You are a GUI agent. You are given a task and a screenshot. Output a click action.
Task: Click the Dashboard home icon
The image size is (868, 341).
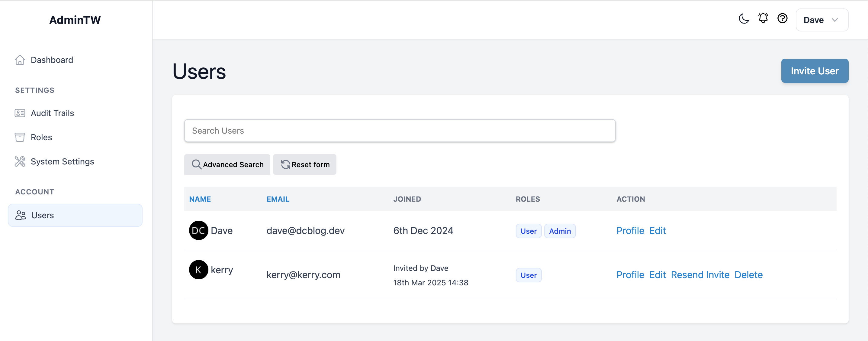click(20, 60)
